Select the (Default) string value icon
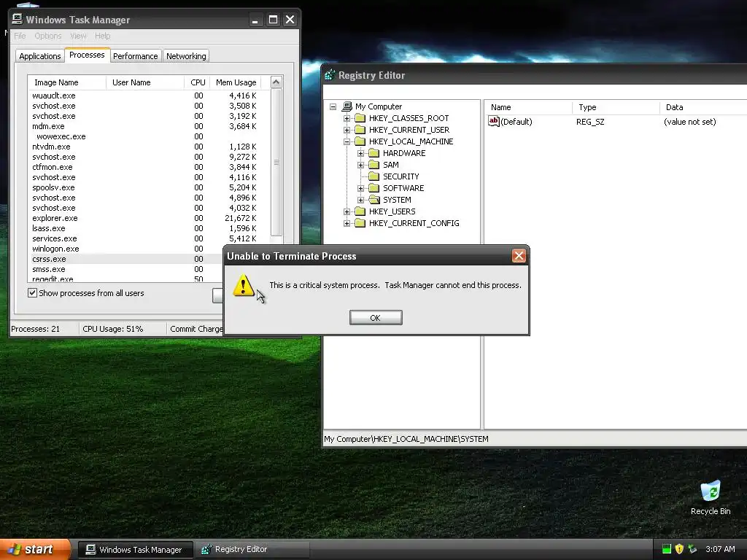This screenshot has width=747, height=560. [x=494, y=121]
